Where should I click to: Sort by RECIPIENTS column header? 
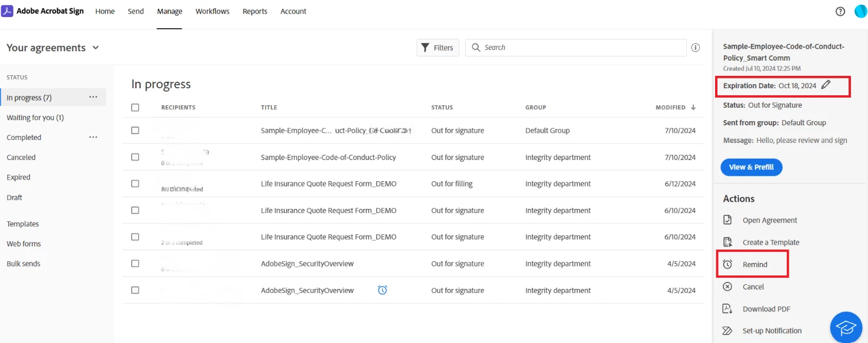[178, 108]
